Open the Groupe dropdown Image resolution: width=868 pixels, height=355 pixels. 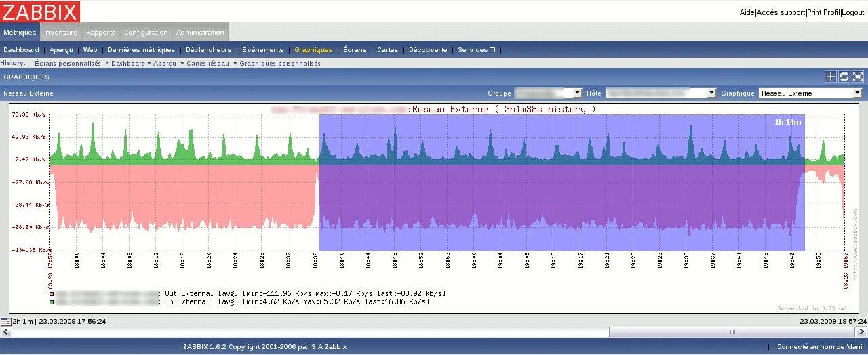[548, 93]
